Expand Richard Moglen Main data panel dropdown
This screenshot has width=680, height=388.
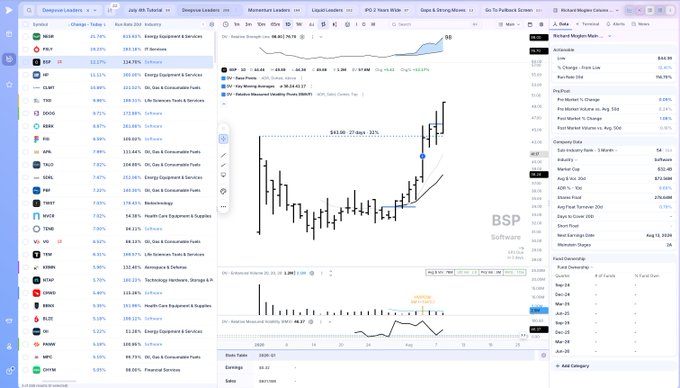[609, 36]
